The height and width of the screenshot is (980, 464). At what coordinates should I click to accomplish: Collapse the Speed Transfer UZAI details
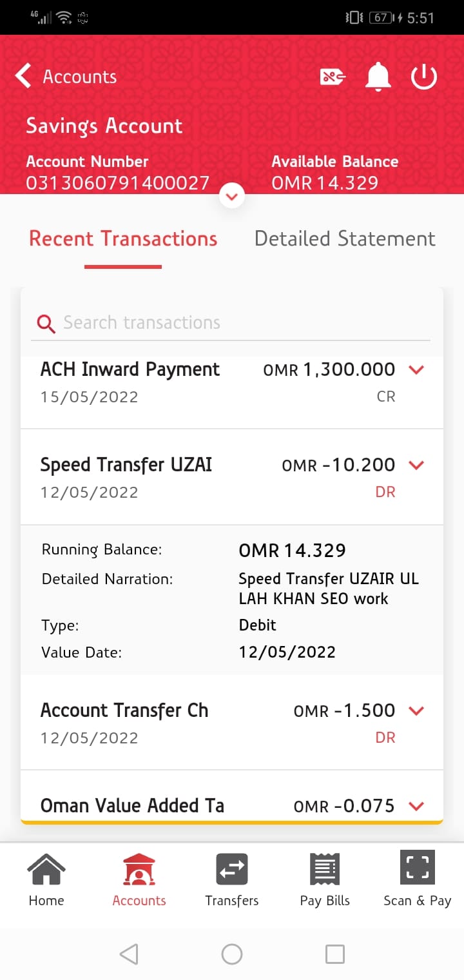pyautogui.click(x=417, y=465)
